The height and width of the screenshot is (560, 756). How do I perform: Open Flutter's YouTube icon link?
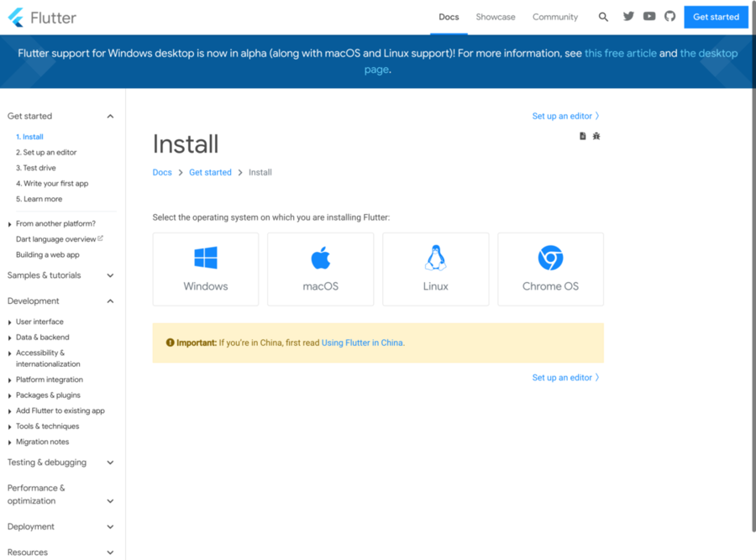649,17
